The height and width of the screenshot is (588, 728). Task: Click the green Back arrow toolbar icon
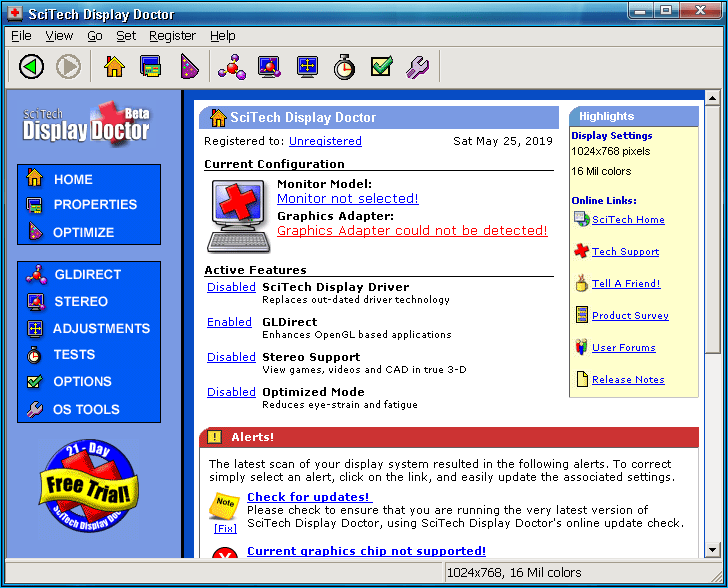[31, 67]
